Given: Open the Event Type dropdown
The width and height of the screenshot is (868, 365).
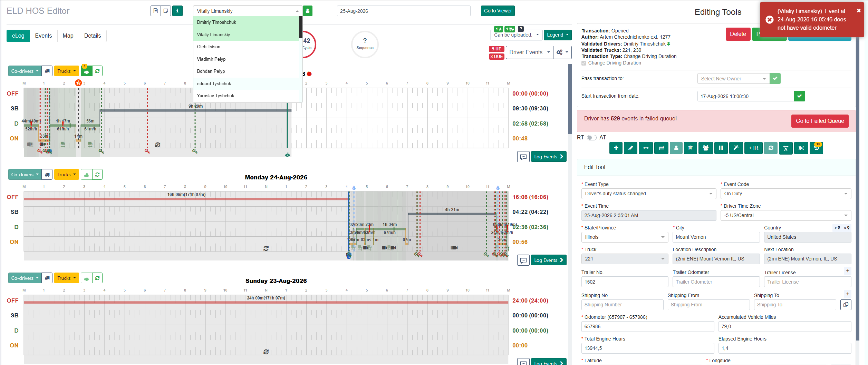Looking at the screenshot, I should (x=648, y=194).
